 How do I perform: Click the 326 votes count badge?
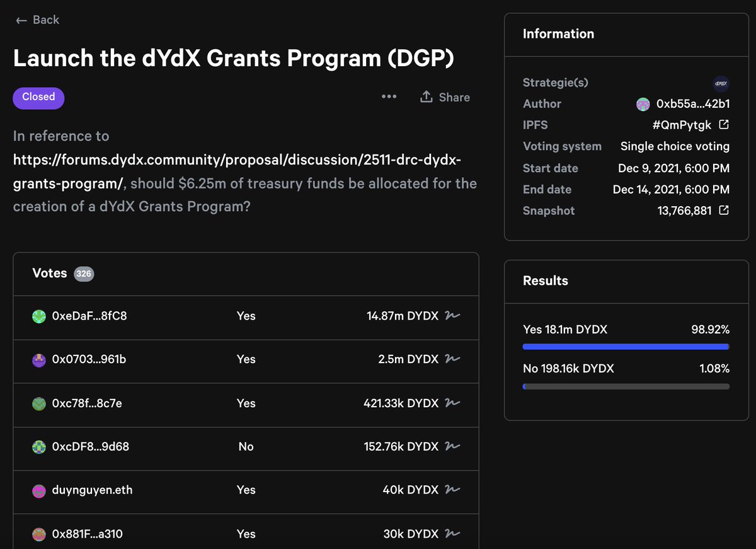tap(84, 274)
